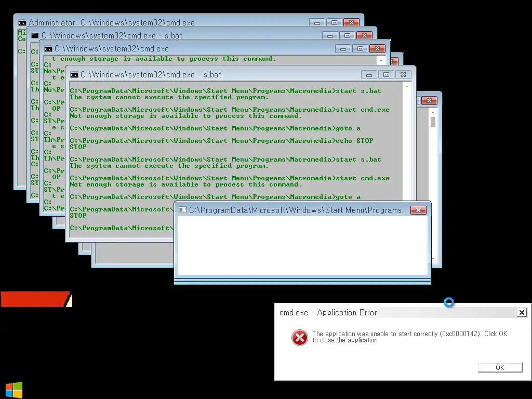Close the rear s.bat cmd window

[364, 36]
